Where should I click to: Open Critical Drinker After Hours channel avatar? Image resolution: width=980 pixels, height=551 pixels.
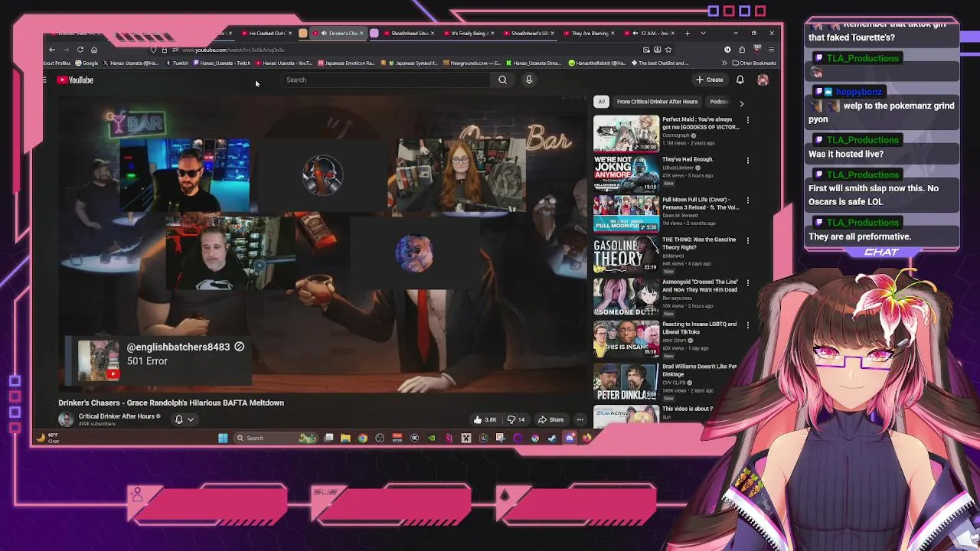[66, 419]
